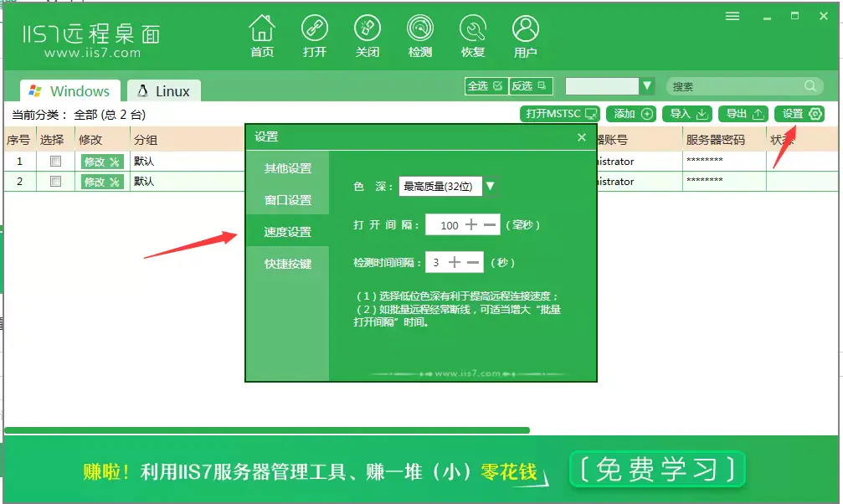Increase 打开间隔 with plus icon
The height and width of the screenshot is (504, 843).
click(471, 225)
